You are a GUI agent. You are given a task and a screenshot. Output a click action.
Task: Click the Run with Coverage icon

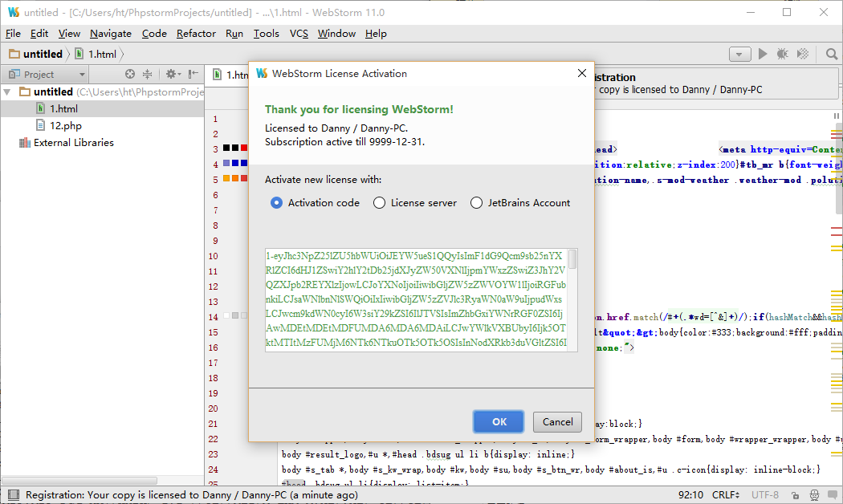(802, 54)
